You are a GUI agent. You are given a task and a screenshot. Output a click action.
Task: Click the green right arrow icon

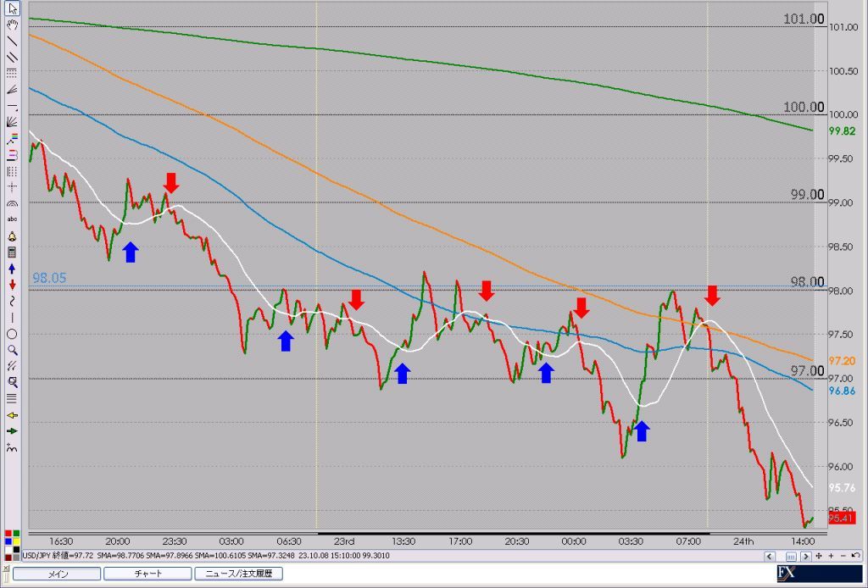(12, 430)
